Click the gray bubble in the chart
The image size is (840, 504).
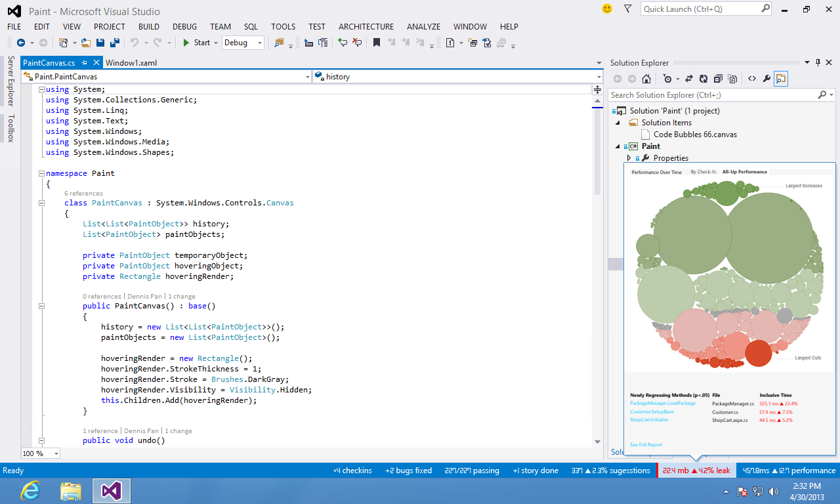click(785, 316)
